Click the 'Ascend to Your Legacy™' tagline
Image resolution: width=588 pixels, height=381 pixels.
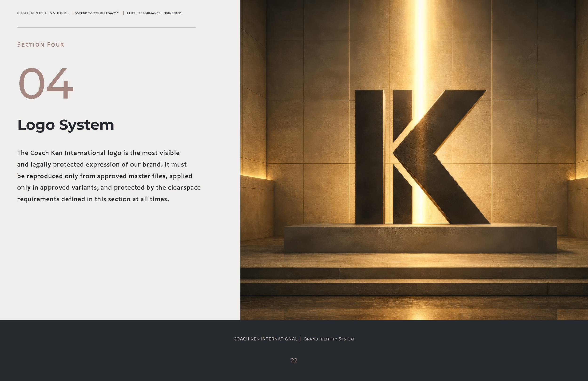(97, 13)
